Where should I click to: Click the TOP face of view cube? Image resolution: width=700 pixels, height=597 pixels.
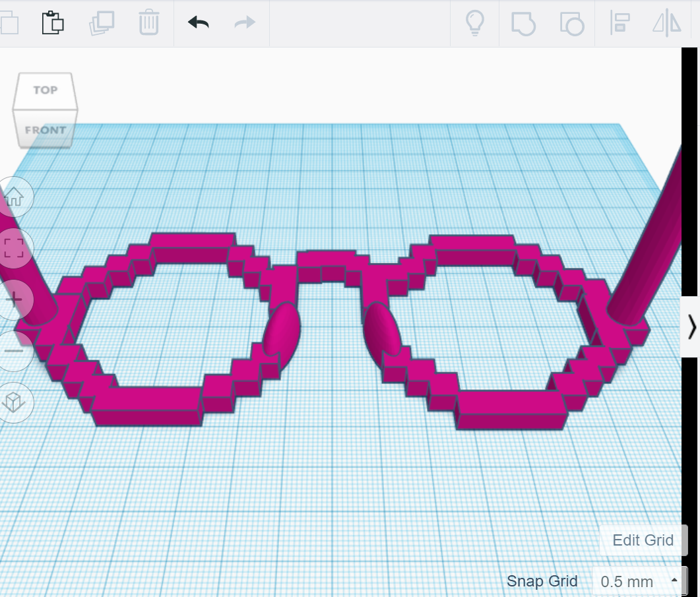point(45,90)
